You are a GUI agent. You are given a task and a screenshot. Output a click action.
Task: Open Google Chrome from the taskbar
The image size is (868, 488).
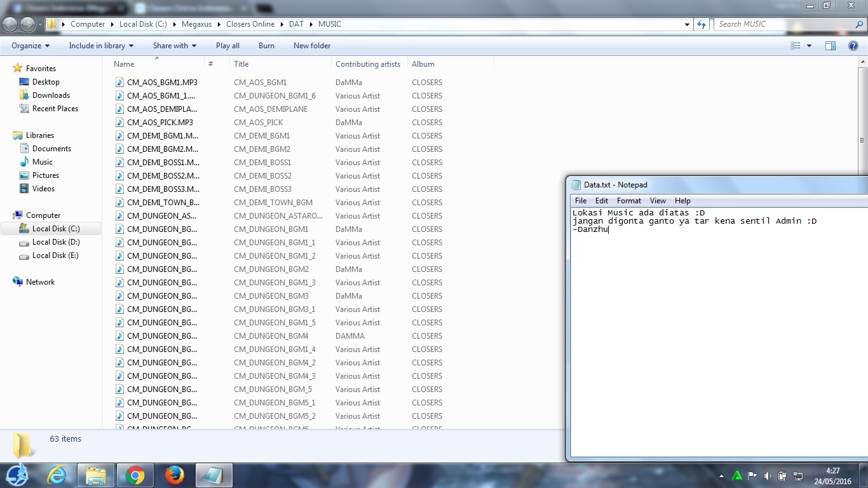pyautogui.click(x=135, y=475)
